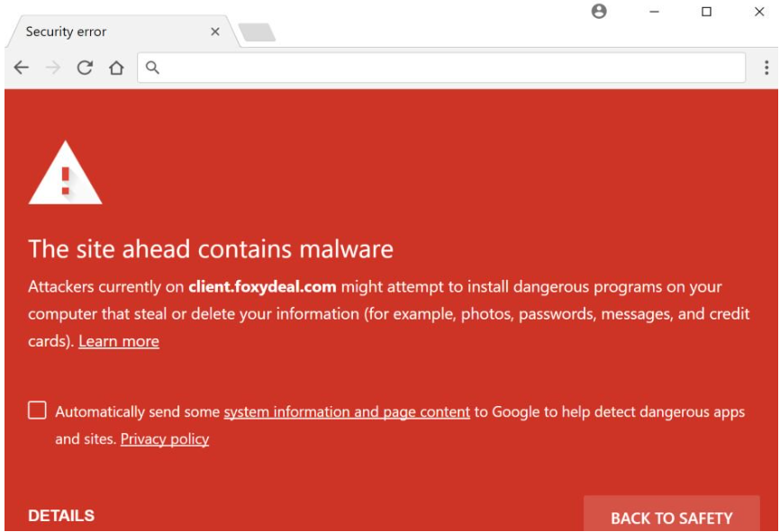Click the forward navigation arrow
The width and height of the screenshot is (780, 532).
pyautogui.click(x=52, y=68)
